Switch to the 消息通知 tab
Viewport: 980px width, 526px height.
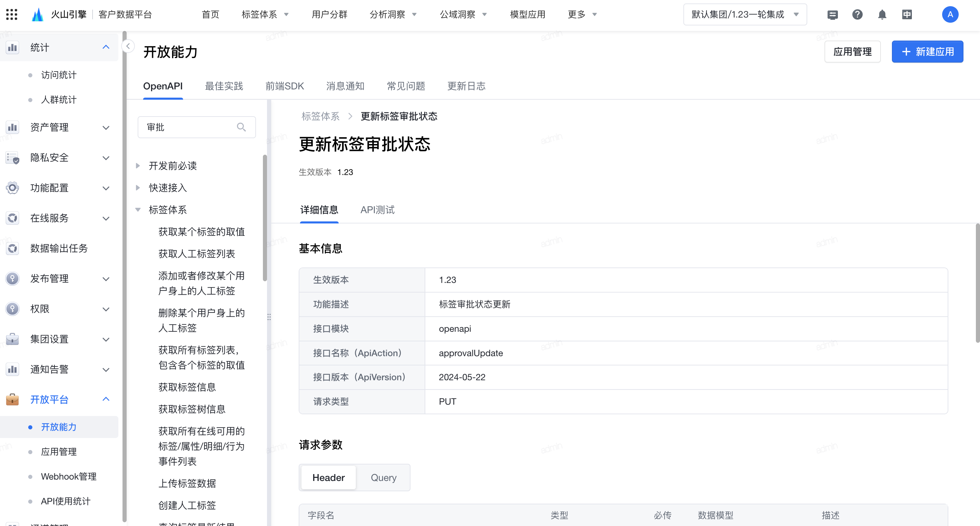[345, 86]
